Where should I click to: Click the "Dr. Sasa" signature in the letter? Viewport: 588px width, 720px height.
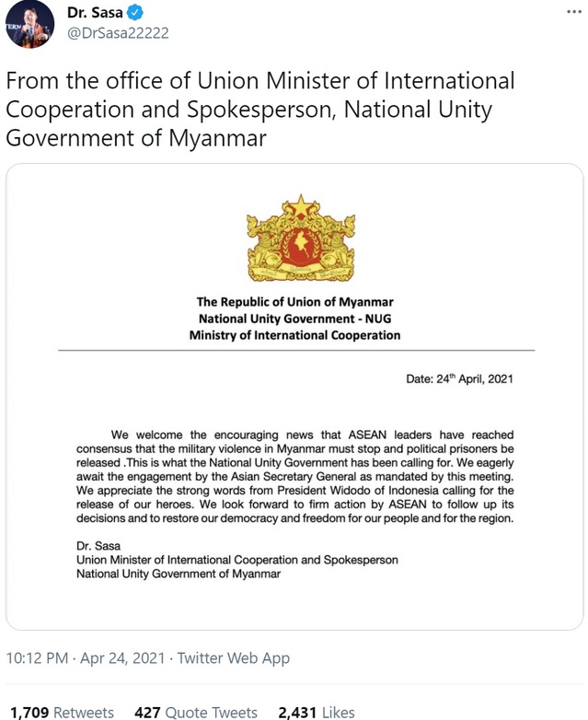tap(99, 545)
